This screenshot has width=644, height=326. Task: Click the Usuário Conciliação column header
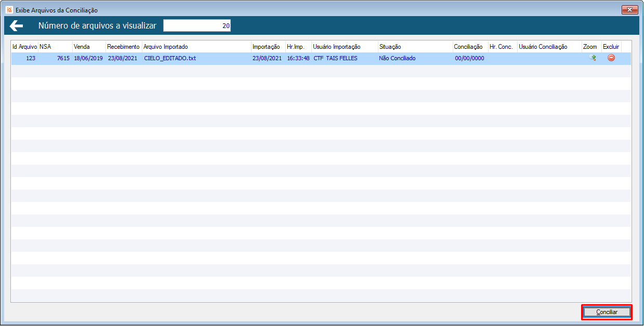pyautogui.click(x=549, y=47)
